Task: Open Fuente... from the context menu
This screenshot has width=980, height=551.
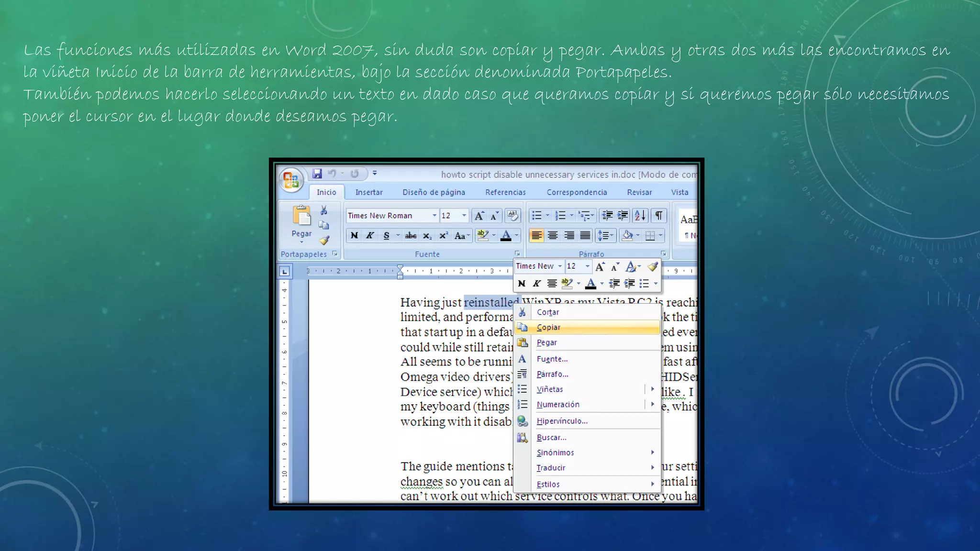Action: pyautogui.click(x=588, y=359)
